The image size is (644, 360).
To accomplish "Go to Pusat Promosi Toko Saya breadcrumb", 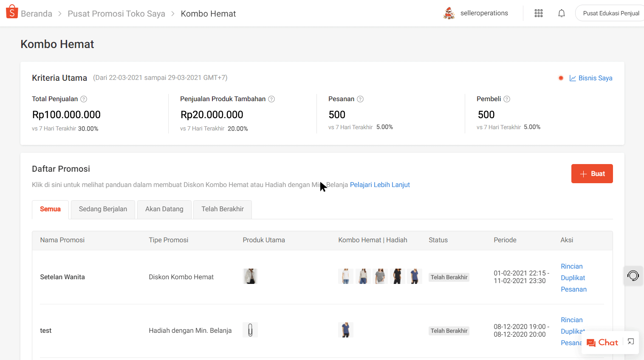I will tap(116, 14).
